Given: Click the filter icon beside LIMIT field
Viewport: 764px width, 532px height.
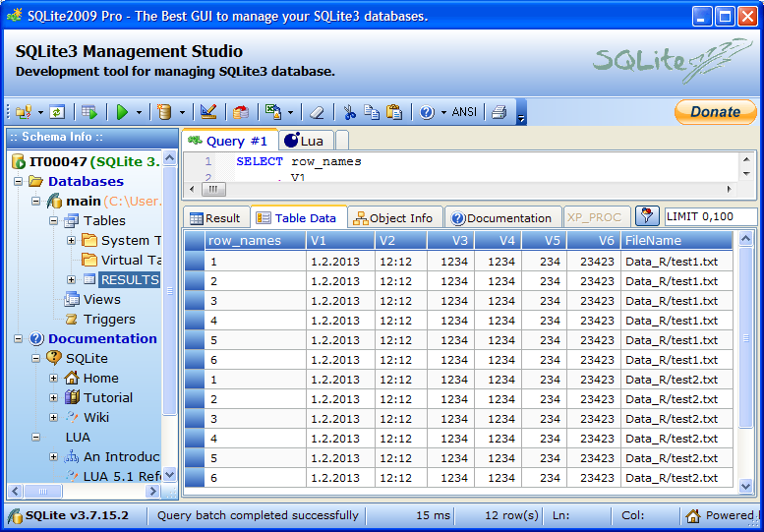Looking at the screenshot, I should coord(647,217).
